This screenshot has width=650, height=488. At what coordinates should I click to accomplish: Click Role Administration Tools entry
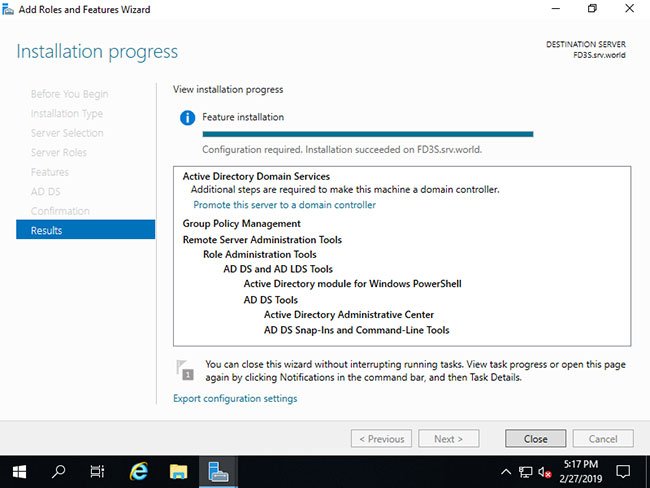coord(260,254)
